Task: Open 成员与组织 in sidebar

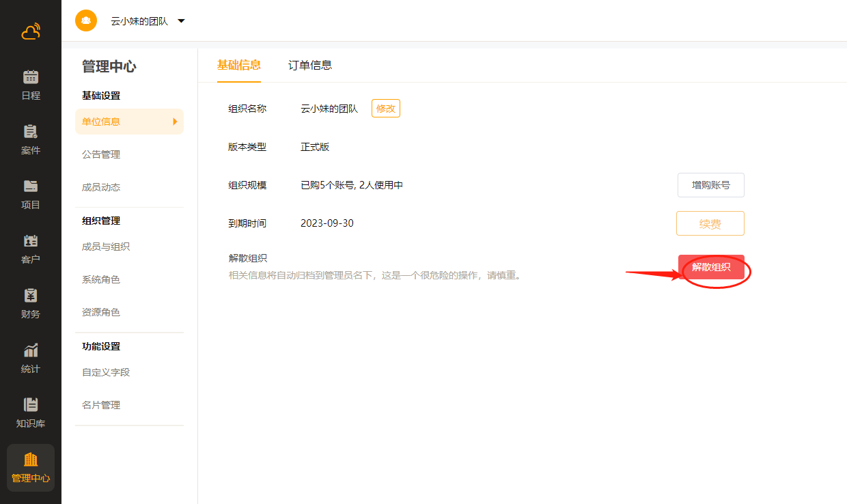Action: click(106, 247)
